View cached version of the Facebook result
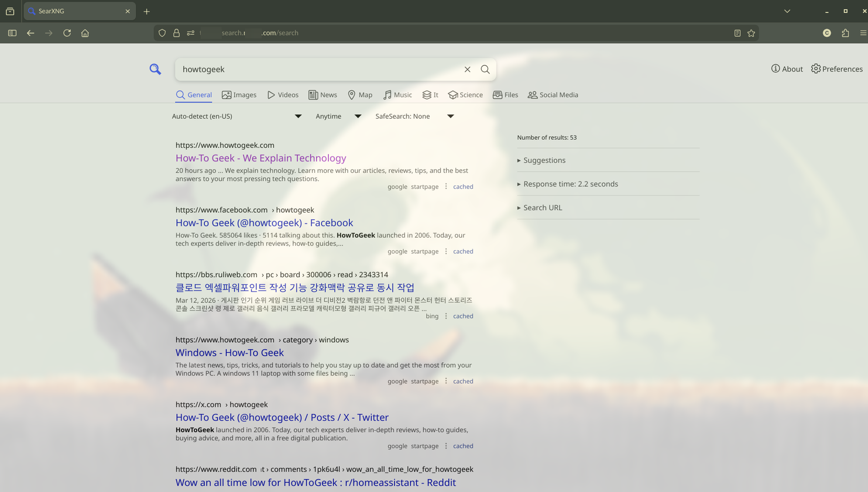Screen dimensions: 868x492 [x=462, y=251]
